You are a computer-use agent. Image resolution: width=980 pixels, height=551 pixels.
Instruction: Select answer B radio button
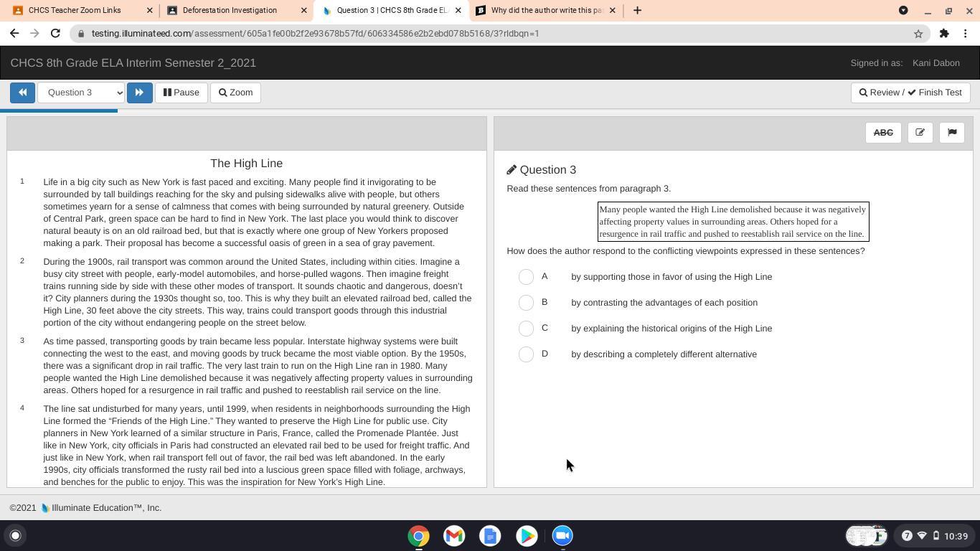click(x=526, y=303)
